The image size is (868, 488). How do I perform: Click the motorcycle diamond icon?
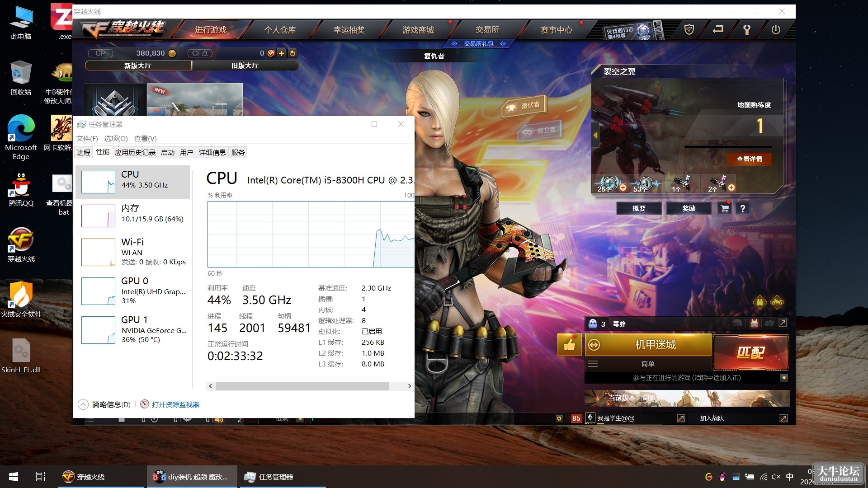777,301
